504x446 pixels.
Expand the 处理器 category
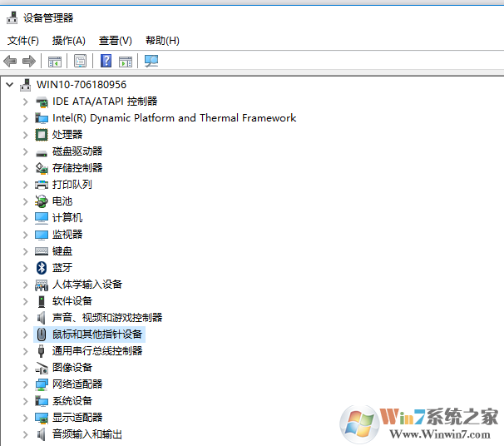[x=26, y=135]
